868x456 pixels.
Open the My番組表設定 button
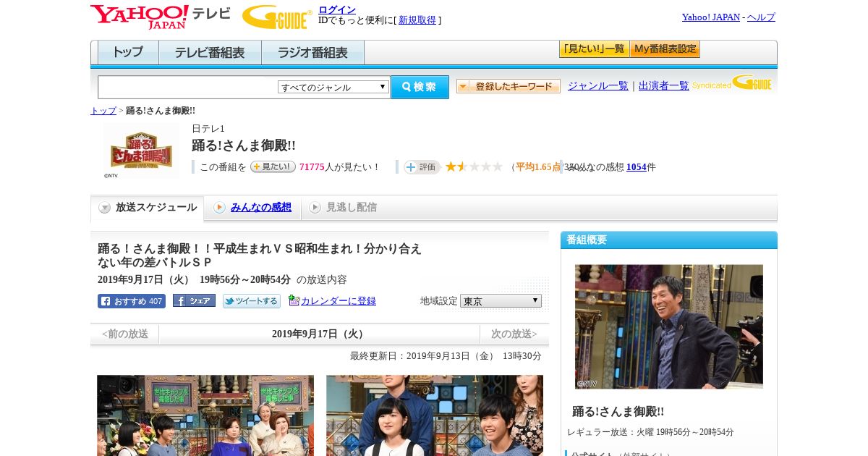pos(665,49)
